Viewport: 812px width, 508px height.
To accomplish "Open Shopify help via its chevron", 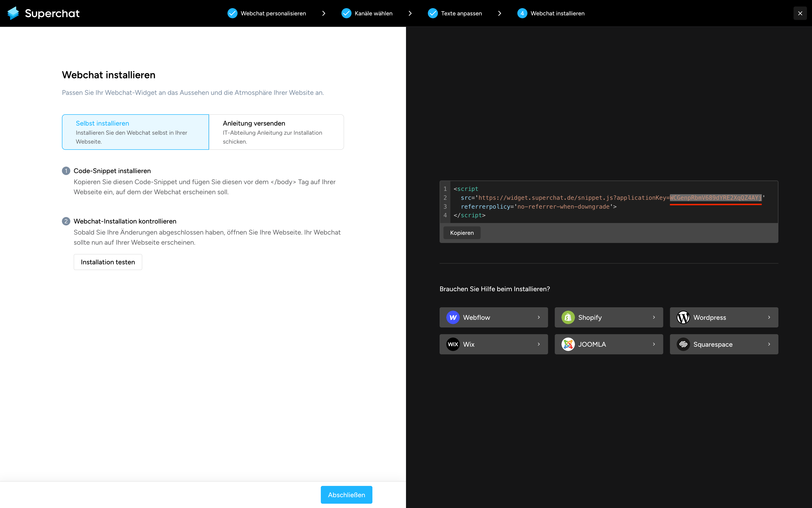I will point(654,317).
